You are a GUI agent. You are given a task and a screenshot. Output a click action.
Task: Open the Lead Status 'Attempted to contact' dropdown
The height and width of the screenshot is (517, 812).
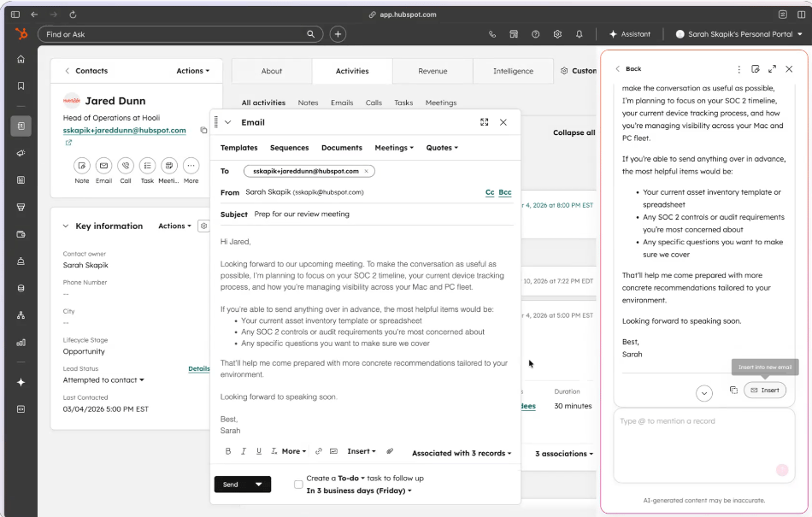click(103, 380)
